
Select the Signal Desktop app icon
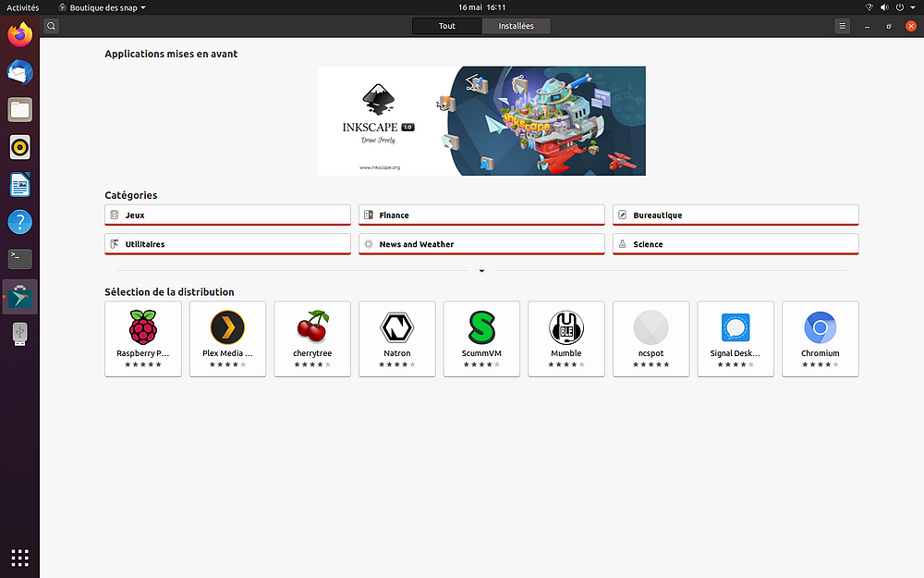736,327
